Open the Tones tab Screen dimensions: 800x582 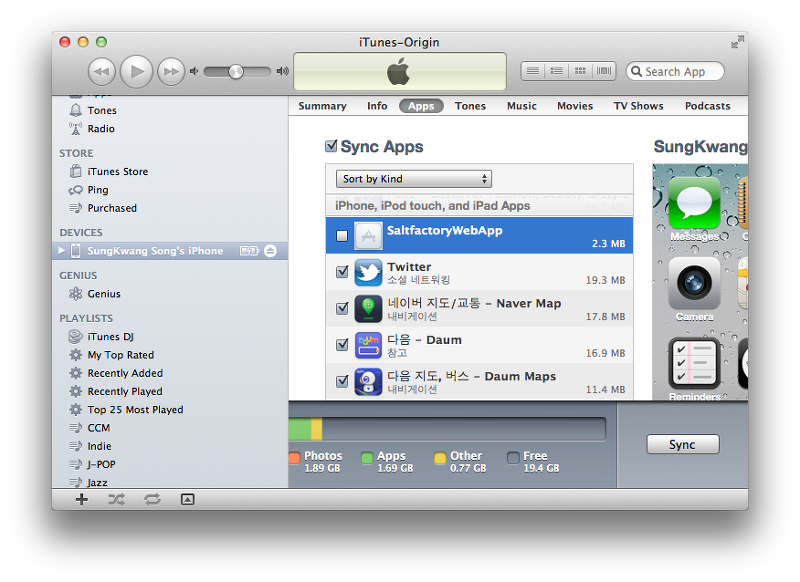470,106
